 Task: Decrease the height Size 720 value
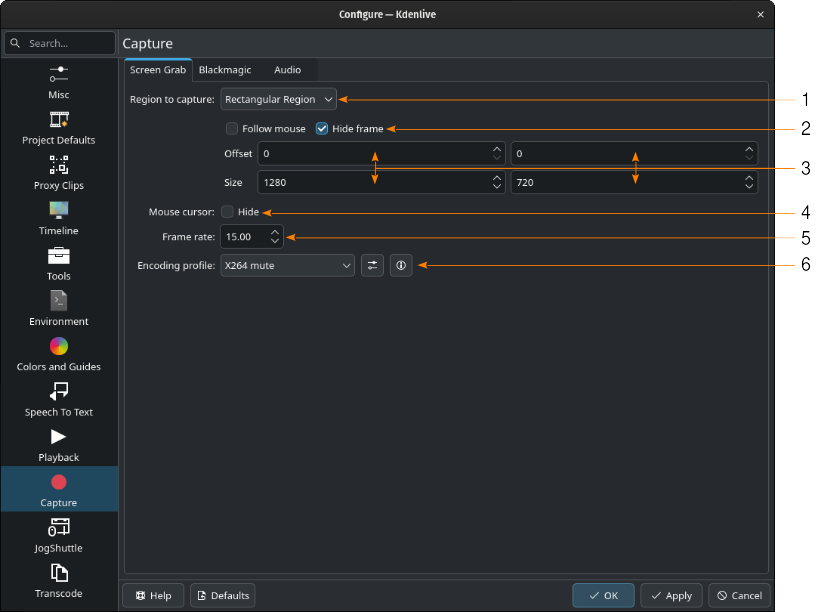point(749,186)
